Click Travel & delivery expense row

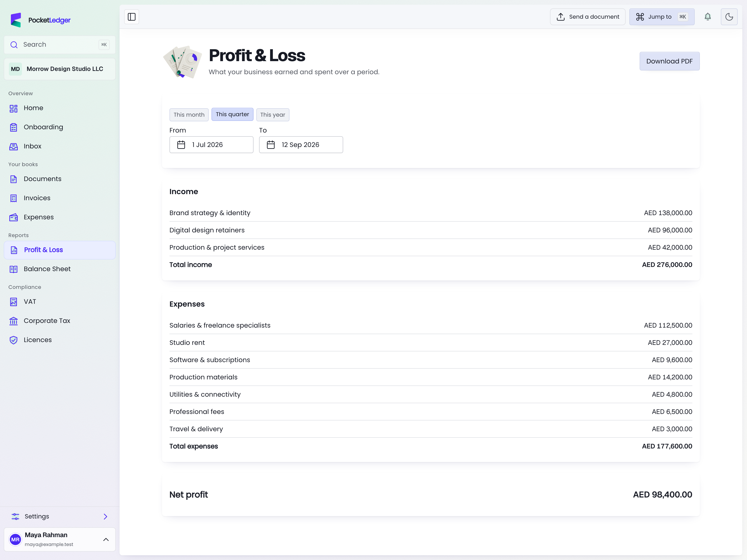pos(431,429)
